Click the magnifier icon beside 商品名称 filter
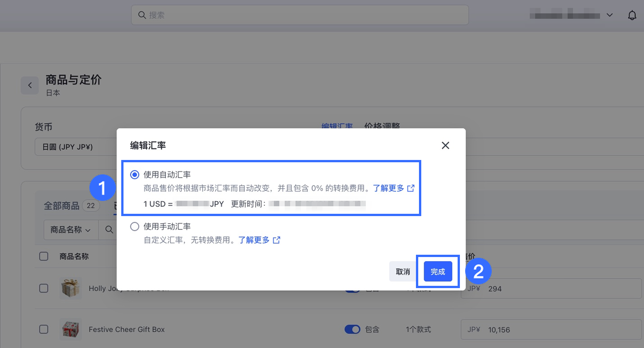The height and width of the screenshot is (348, 644). (x=109, y=230)
